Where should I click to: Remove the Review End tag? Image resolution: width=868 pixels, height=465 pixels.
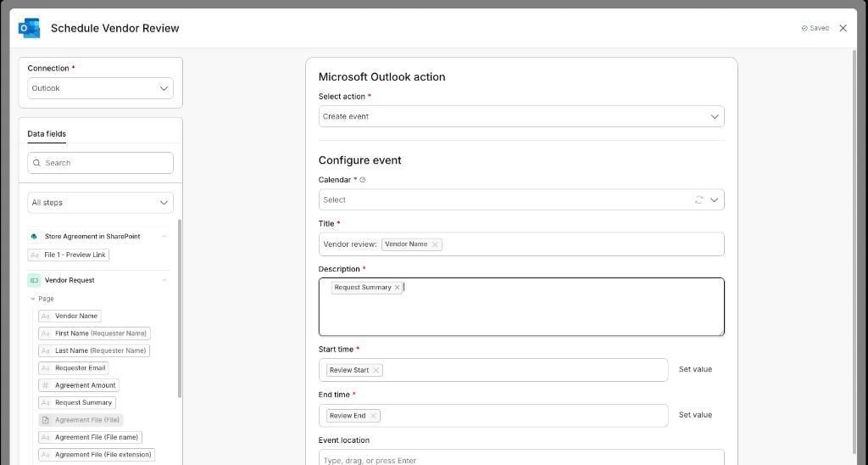pos(374,416)
